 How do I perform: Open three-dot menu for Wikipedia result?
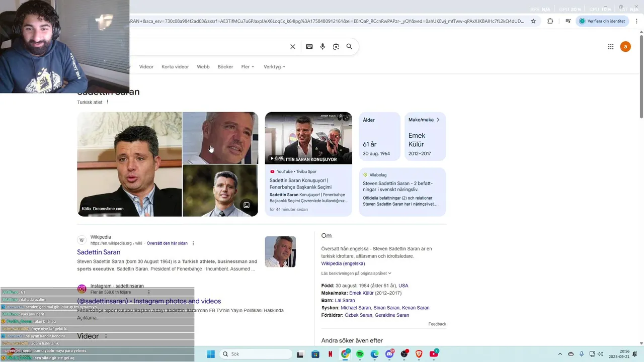pyautogui.click(x=193, y=243)
